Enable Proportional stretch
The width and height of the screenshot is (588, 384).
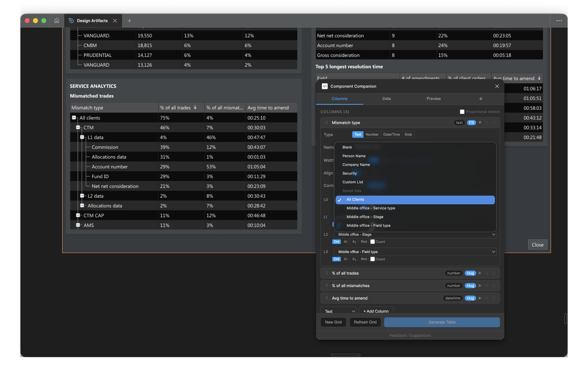pyautogui.click(x=462, y=112)
